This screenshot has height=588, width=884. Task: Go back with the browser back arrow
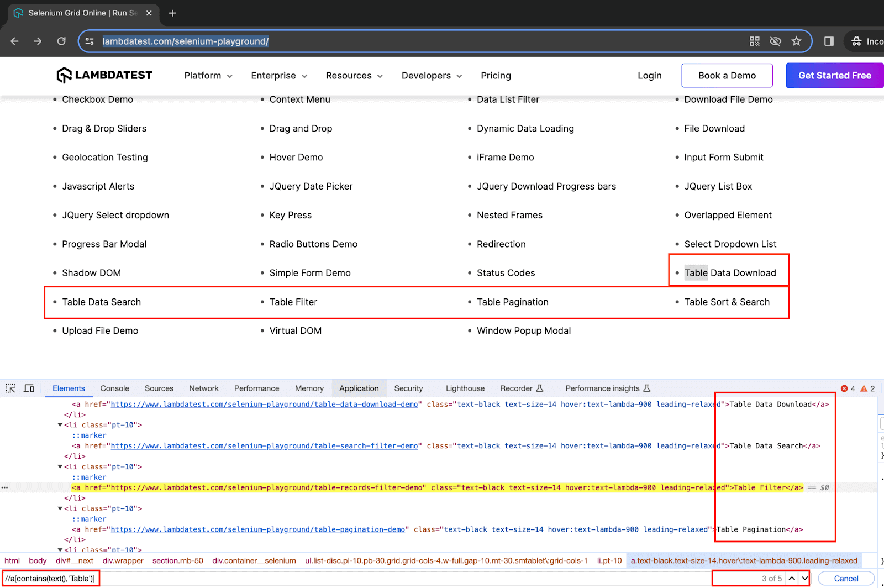click(x=15, y=41)
